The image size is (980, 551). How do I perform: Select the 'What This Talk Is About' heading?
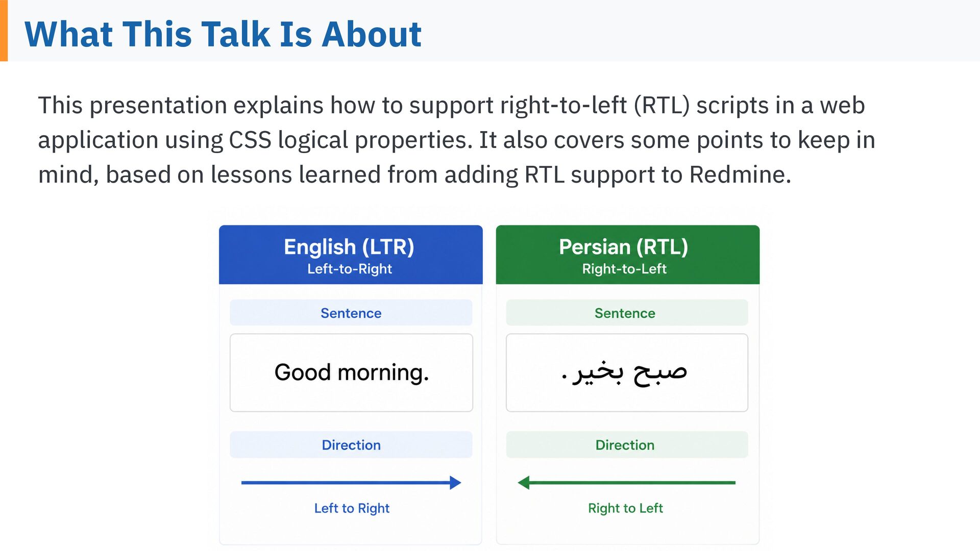click(223, 34)
